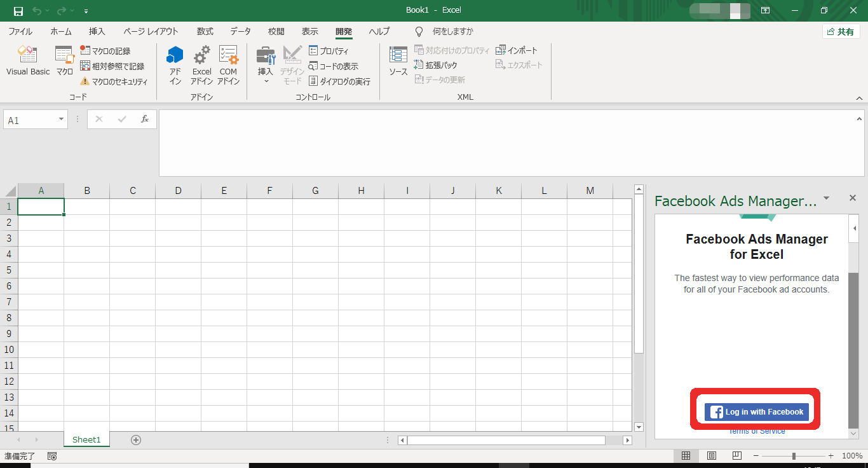This screenshot has width=868, height=468.
Task: Click horizontal scroll left arrow
Action: click(x=402, y=440)
